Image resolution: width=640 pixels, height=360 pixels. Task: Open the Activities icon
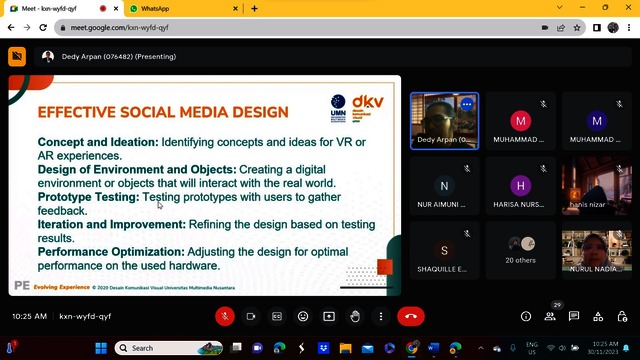[x=598, y=316]
